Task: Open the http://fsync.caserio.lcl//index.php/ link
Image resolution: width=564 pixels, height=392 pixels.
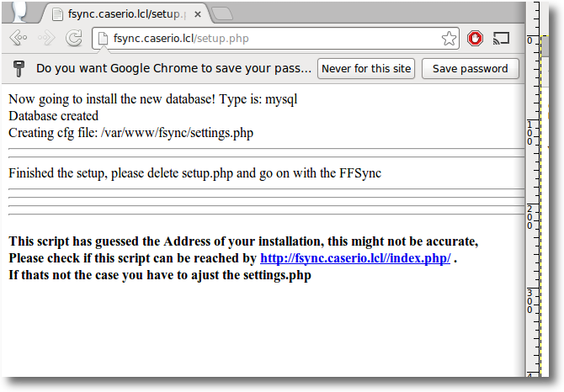Action: pyautogui.click(x=355, y=258)
